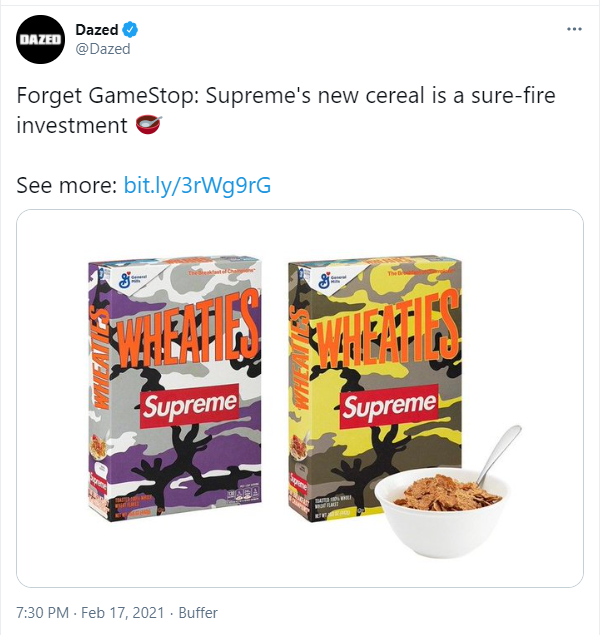Click the Supreme logo on the purple box

189,405
